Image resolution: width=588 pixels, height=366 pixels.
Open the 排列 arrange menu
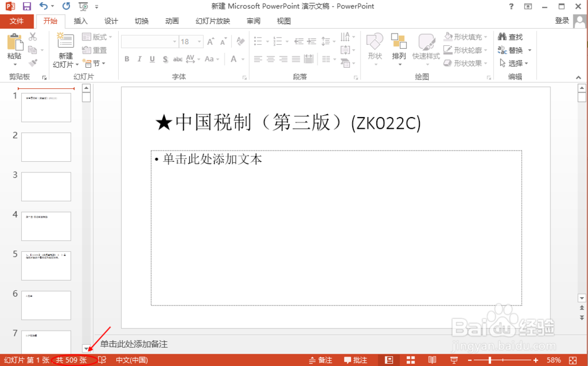click(x=399, y=50)
